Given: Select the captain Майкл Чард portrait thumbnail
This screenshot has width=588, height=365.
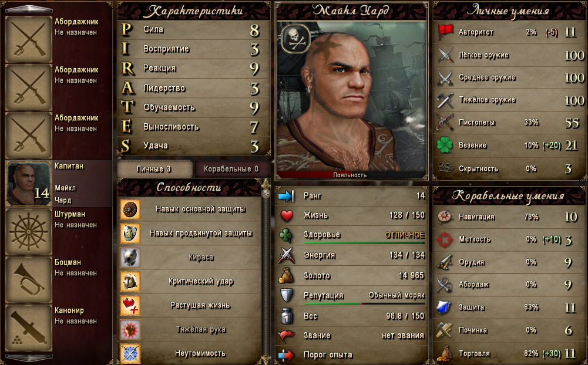Looking at the screenshot, I should (x=29, y=184).
